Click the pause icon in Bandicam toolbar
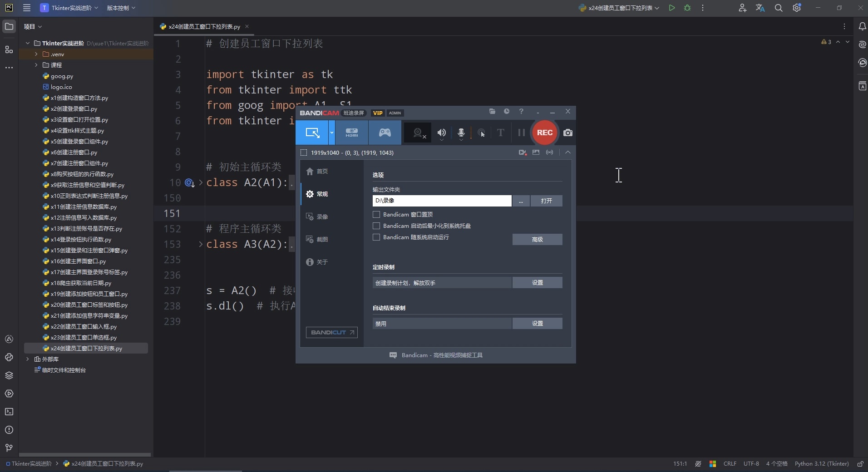868x472 pixels. tap(522, 133)
